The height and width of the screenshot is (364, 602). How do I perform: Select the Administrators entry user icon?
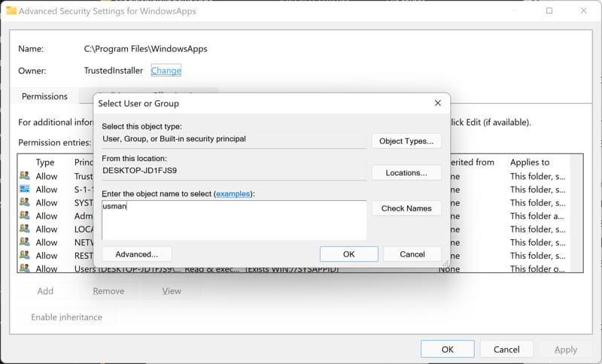click(25, 215)
